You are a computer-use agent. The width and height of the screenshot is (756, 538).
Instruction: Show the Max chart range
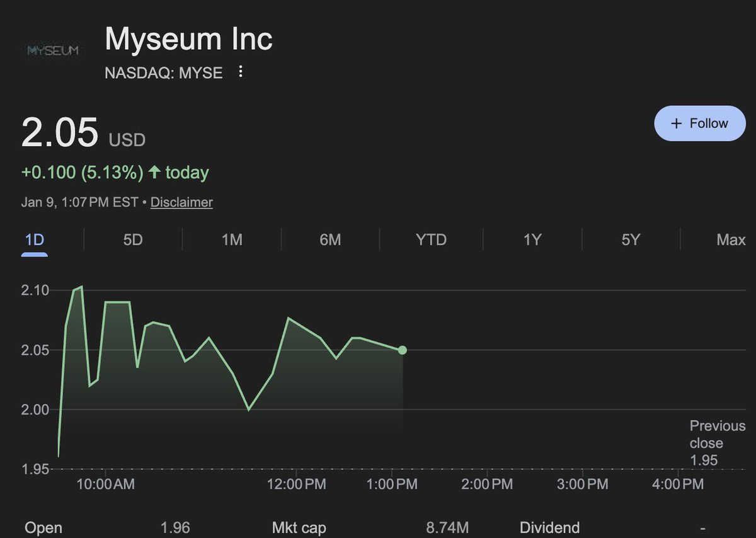click(731, 240)
